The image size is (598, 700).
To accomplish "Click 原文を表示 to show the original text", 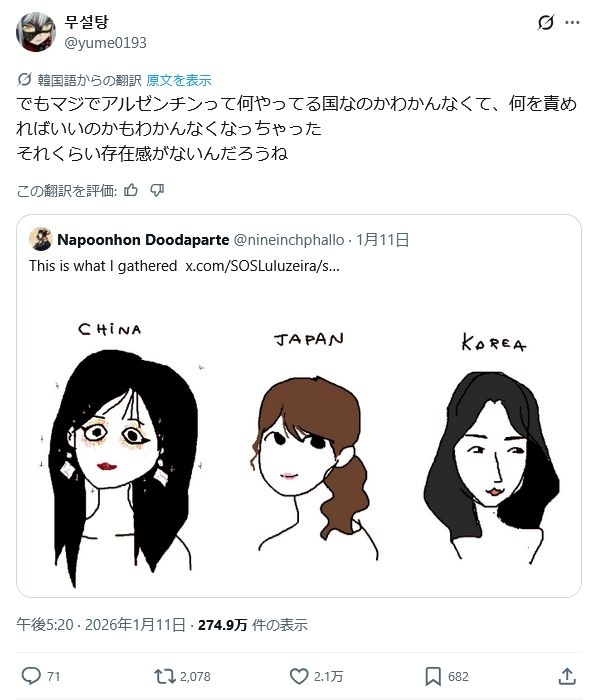I will click(179, 80).
